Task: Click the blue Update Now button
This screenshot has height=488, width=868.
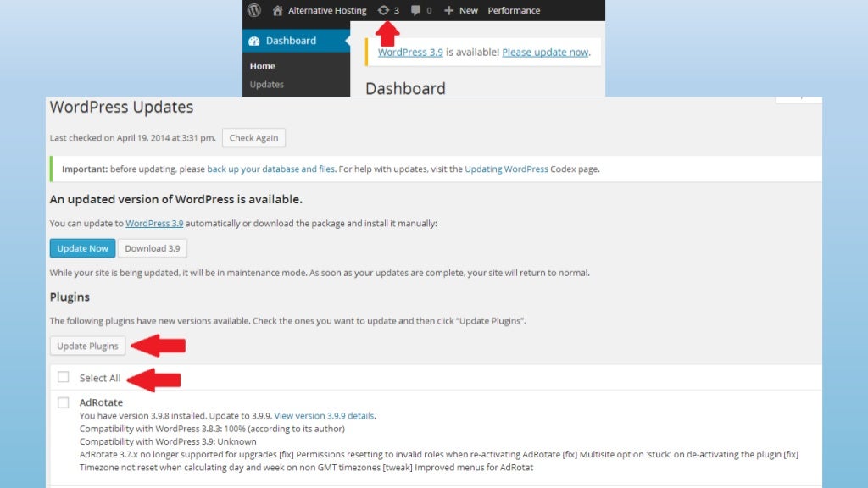Action: (x=82, y=248)
